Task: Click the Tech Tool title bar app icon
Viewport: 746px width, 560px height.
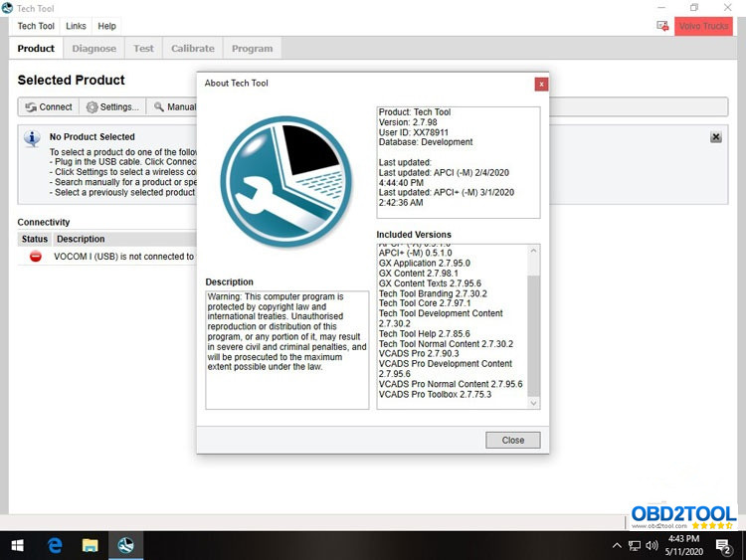Action: click(x=8, y=8)
